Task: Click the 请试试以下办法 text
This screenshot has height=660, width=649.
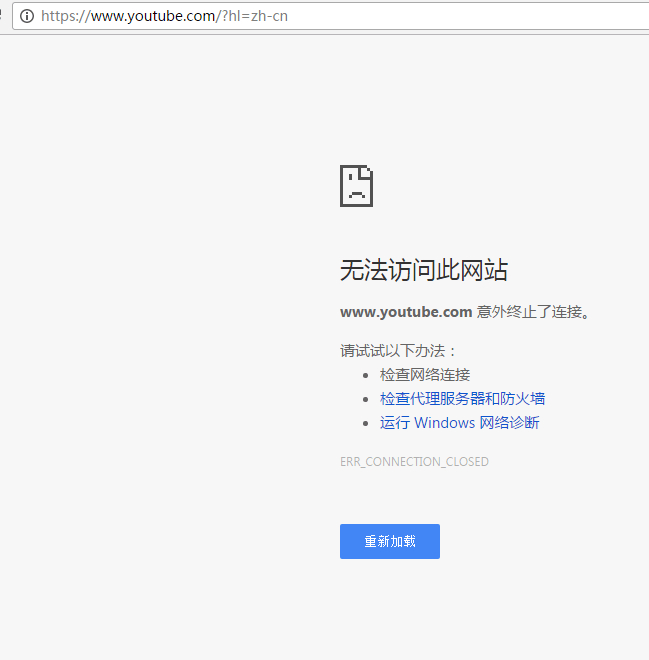Action: [x=398, y=351]
